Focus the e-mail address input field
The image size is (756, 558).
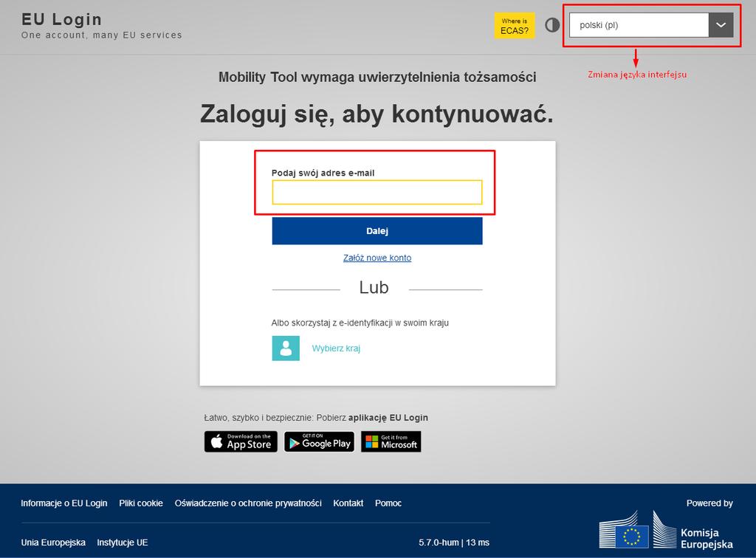pyautogui.click(x=377, y=192)
